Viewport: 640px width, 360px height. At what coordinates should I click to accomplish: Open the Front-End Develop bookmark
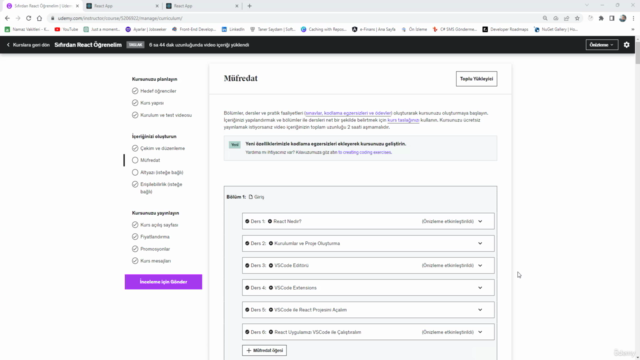[194, 29]
